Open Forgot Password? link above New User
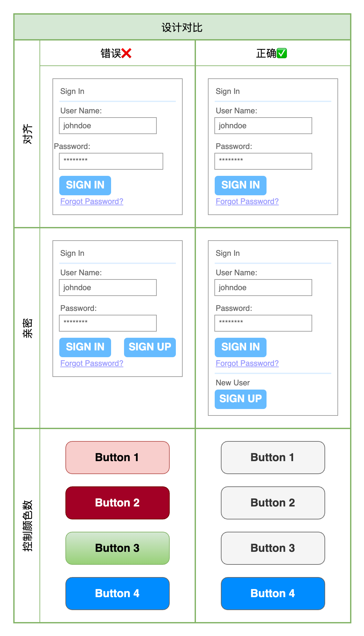The image size is (364, 636). pos(247,363)
